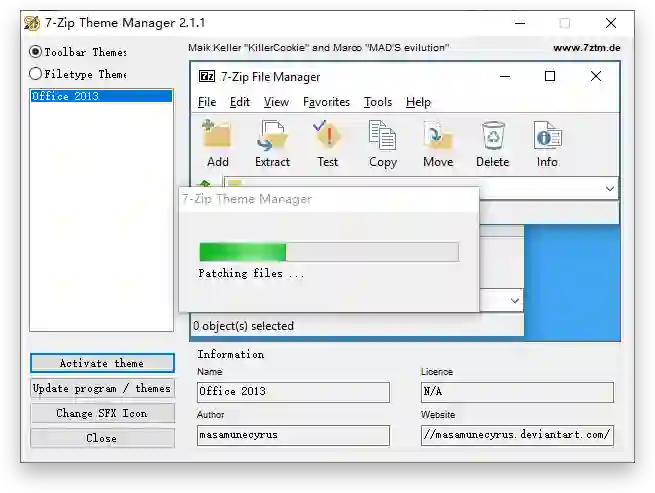
Task: Click the Info toolbar icon
Action: (x=548, y=135)
